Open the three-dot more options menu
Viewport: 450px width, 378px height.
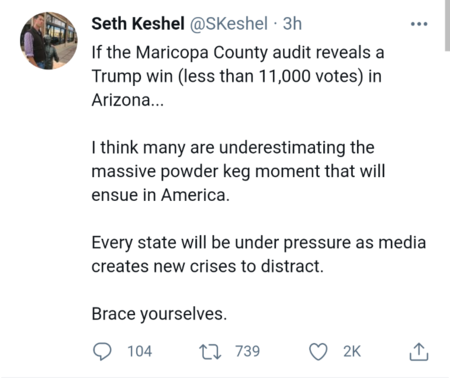[x=419, y=24]
